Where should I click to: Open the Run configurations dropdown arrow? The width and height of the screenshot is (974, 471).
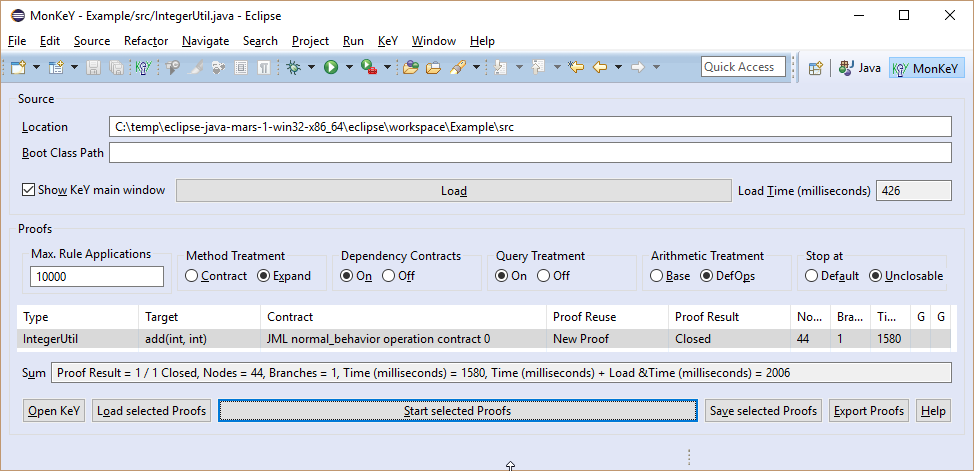click(349, 67)
